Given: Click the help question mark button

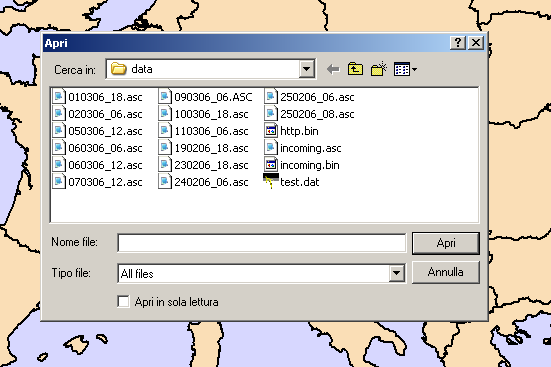Looking at the screenshot, I should (458, 43).
